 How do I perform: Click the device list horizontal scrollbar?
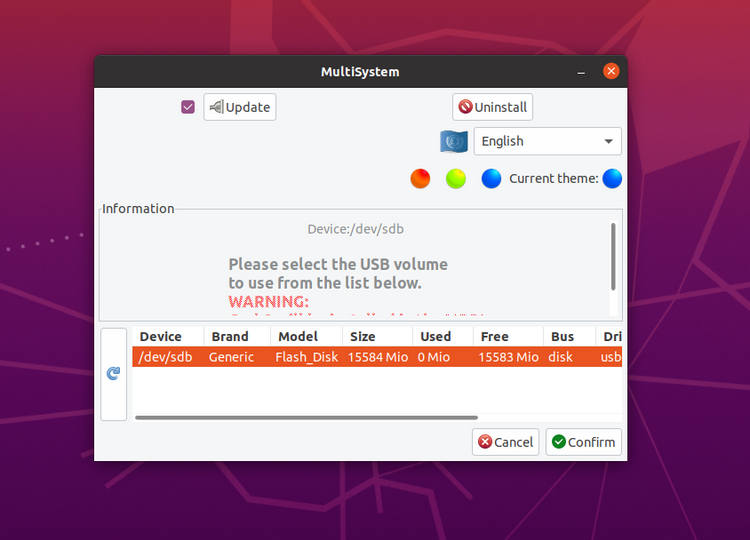pos(307,418)
